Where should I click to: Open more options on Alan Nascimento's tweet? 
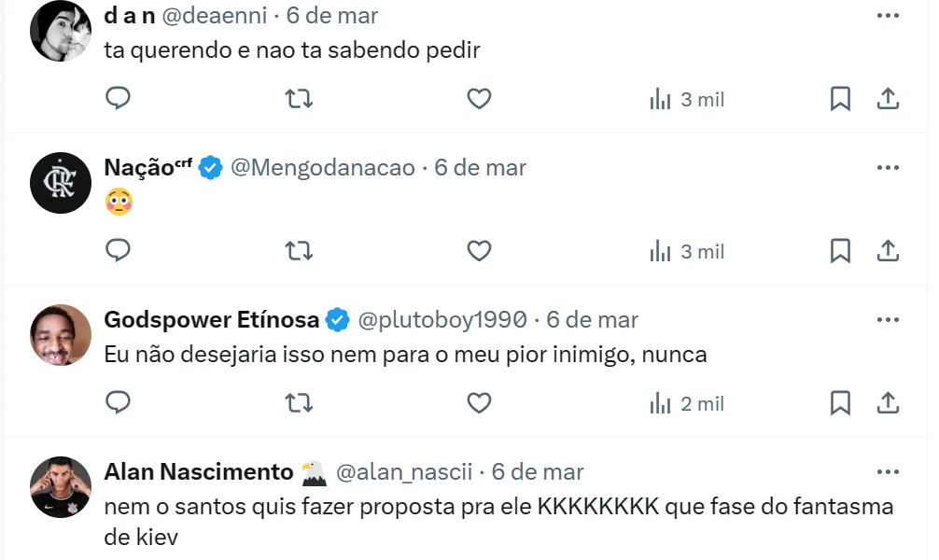coord(888,471)
